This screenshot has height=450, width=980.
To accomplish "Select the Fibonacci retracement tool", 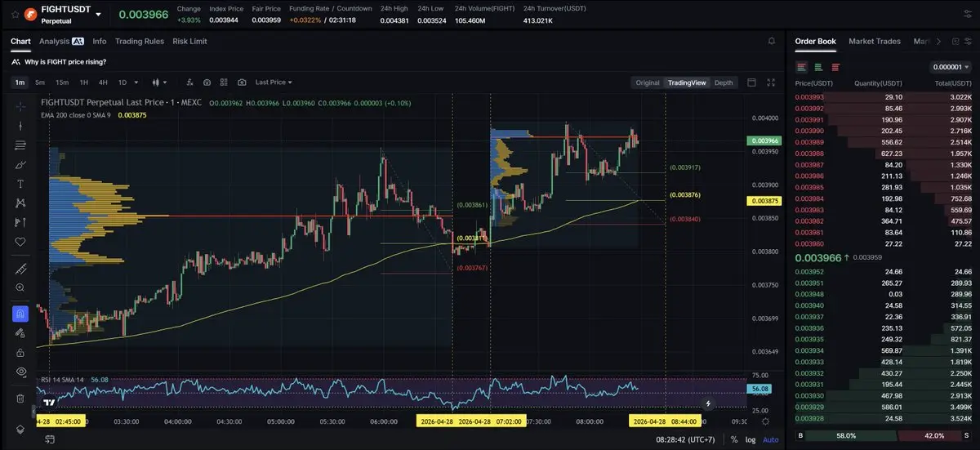I will 20,145.
